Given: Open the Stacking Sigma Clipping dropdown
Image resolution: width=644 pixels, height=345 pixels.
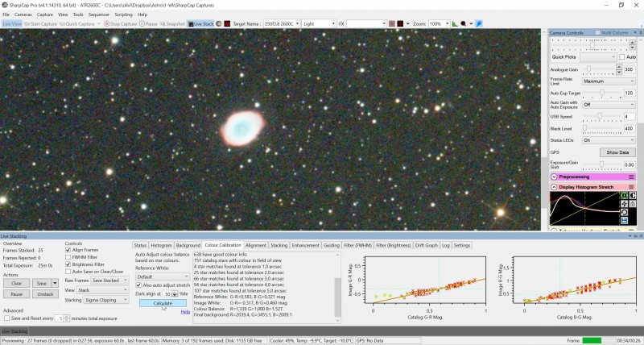Looking at the screenshot, I should pyautogui.click(x=106, y=300).
